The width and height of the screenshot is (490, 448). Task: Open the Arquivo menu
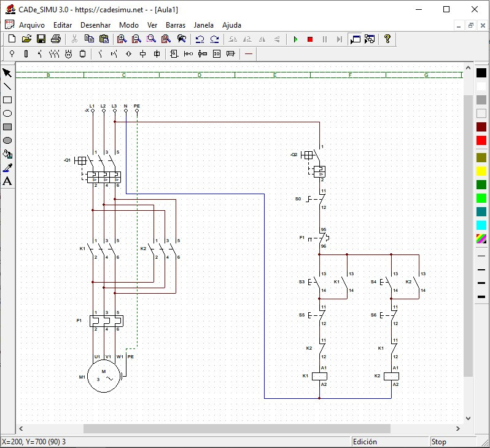click(x=32, y=25)
